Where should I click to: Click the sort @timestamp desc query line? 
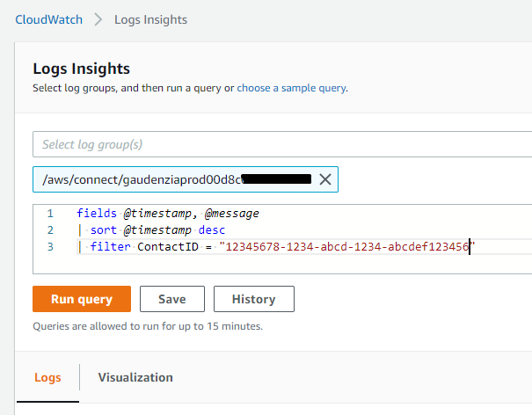point(151,230)
